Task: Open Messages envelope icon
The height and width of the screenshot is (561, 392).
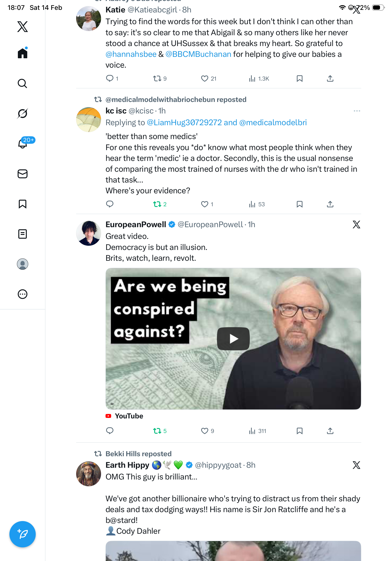Action: 23,174
